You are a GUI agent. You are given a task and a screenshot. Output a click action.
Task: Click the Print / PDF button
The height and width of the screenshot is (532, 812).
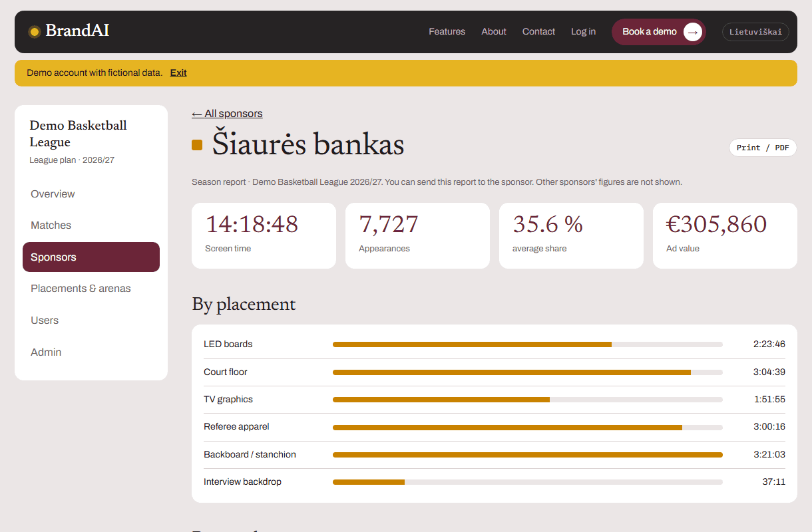(763, 148)
